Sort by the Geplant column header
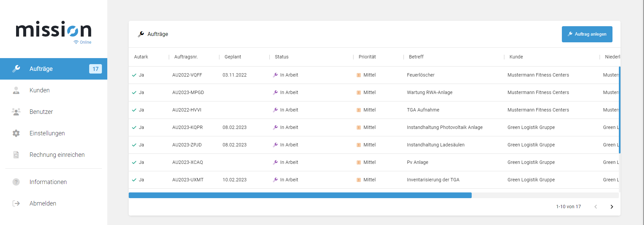This screenshot has height=225, width=644. 233,57
